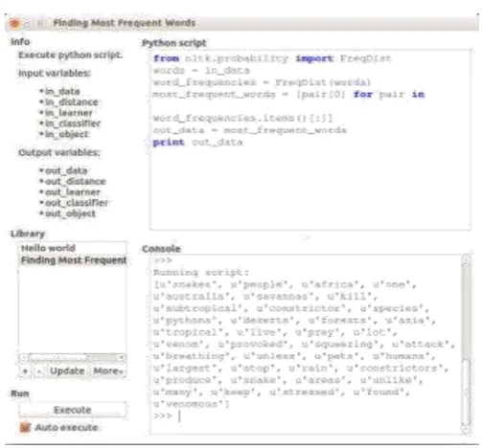The image size is (482, 448).
Task: Click the Update button in Library
Action: pos(67,371)
